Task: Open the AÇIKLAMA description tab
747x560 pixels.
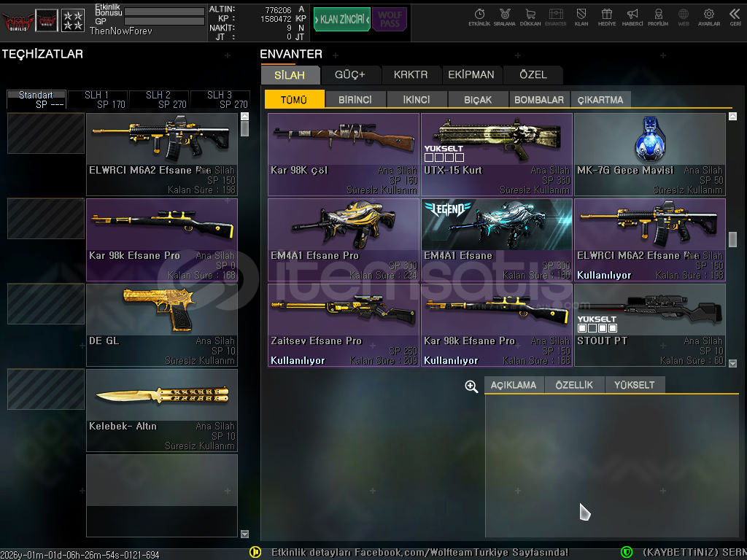Action: tap(514, 385)
